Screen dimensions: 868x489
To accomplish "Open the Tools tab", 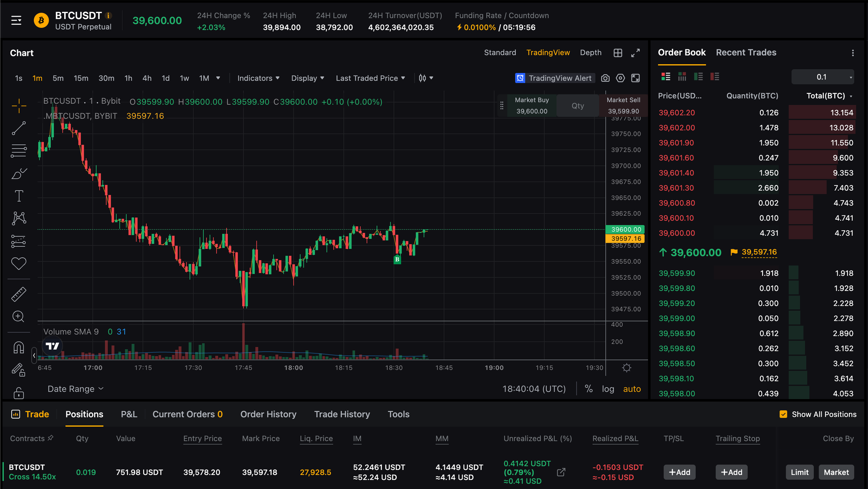I will click(x=398, y=414).
